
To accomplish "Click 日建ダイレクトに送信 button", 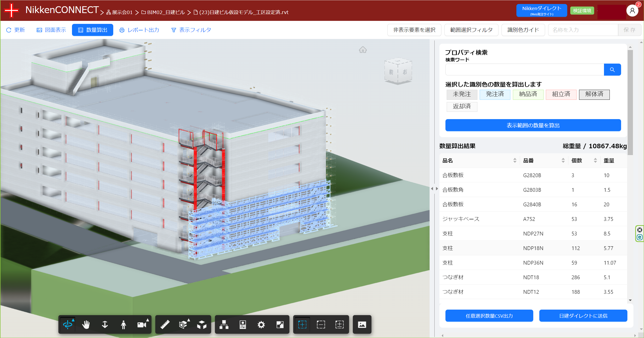I will coord(583,316).
